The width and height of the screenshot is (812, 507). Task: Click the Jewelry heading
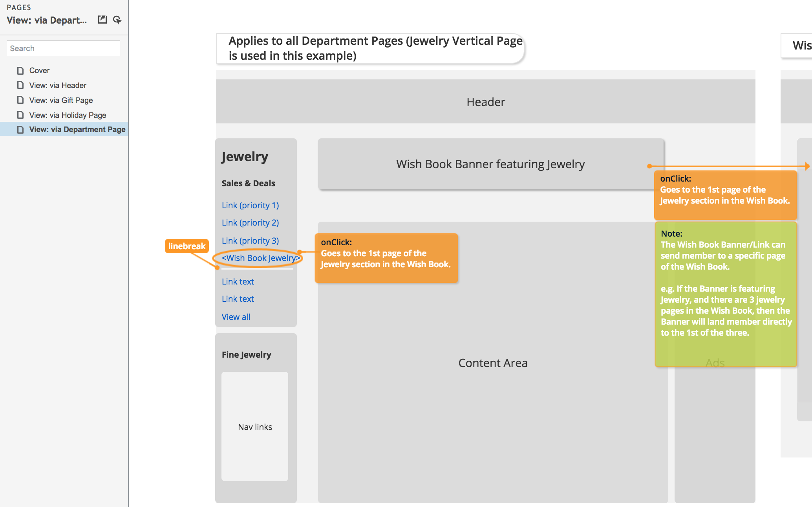point(245,156)
